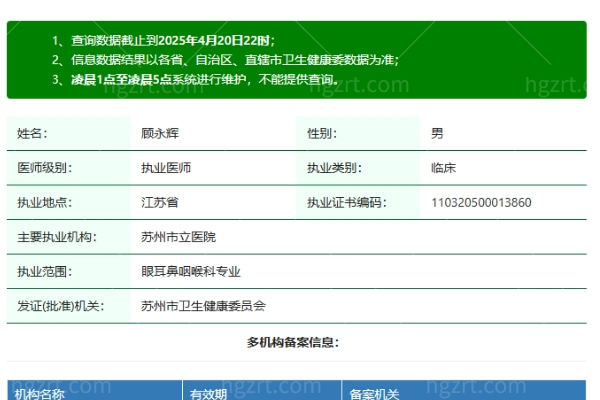The width and height of the screenshot is (600, 400).
Task: Select the 发证(批准)机关 label
Action: [x=60, y=305]
